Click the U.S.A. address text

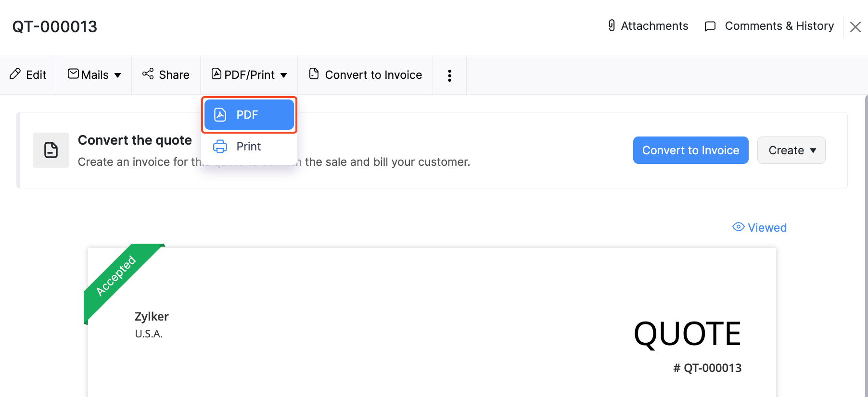(x=149, y=334)
